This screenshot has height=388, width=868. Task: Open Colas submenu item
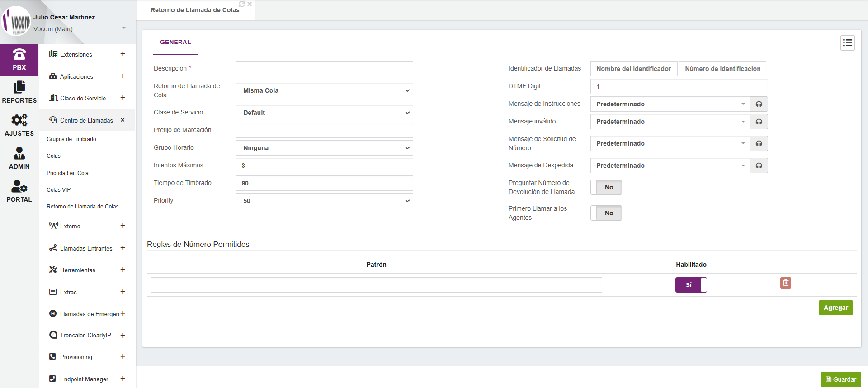[53, 156]
